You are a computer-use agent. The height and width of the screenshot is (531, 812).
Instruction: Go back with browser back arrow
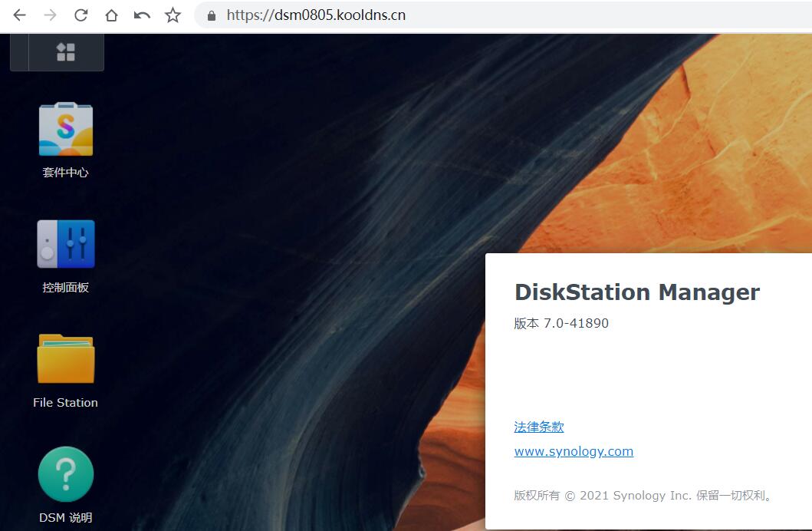click(x=20, y=15)
